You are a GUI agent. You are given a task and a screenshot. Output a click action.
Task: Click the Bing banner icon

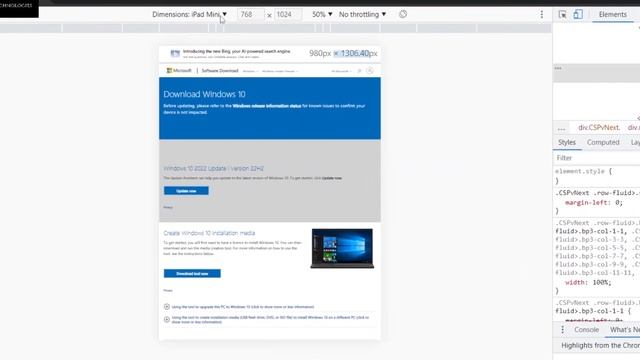(175, 53)
